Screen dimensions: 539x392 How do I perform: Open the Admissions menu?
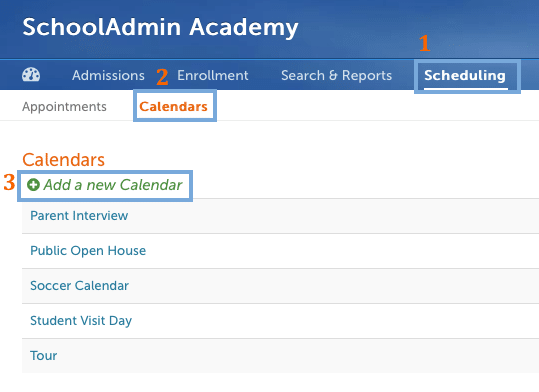tap(108, 75)
